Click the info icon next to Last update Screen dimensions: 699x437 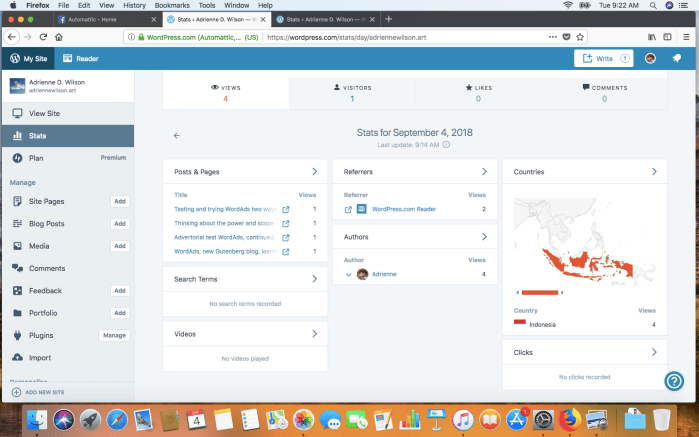(x=446, y=144)
